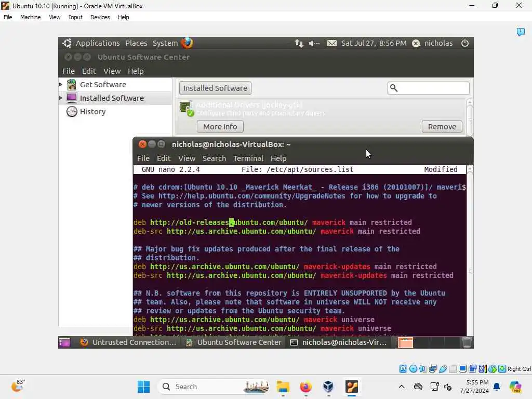Click VirtualBox Manager cube in Windows taskbar
The width and height of the screenshot is (532, 399).
pyautogui.click(x=328, y=387)
